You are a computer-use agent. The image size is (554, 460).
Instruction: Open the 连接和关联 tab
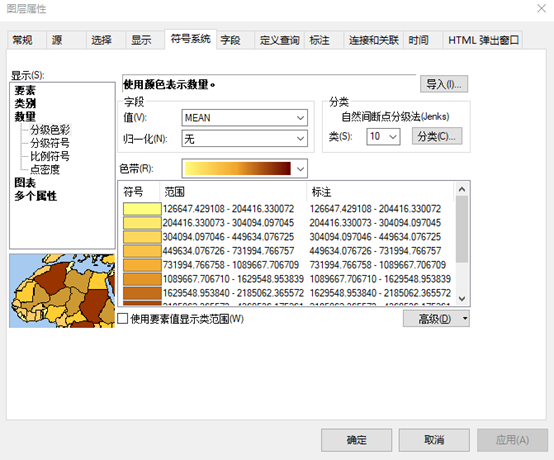click(x=373, y=40)
